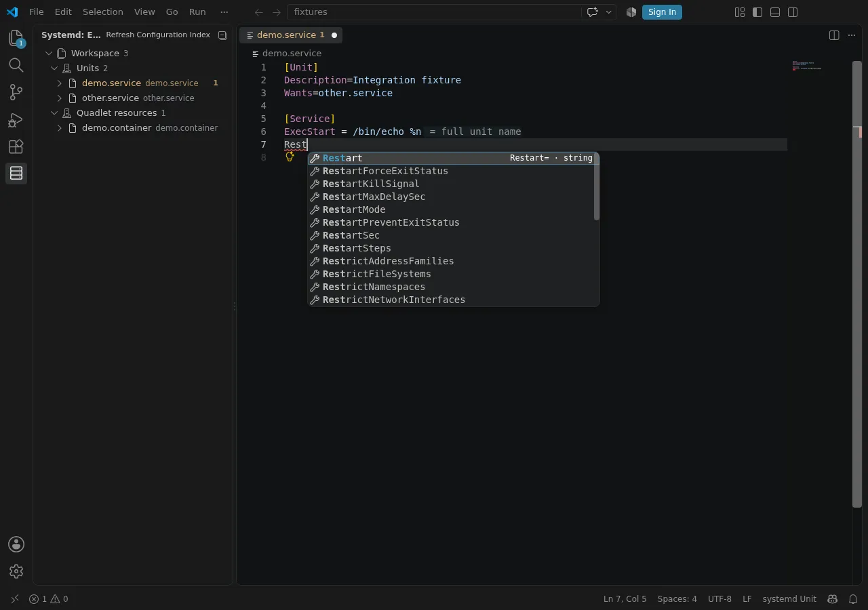The image size is (868, 610).
Task: Change language mode systemd Unit
Action: [x=789, y=599]
